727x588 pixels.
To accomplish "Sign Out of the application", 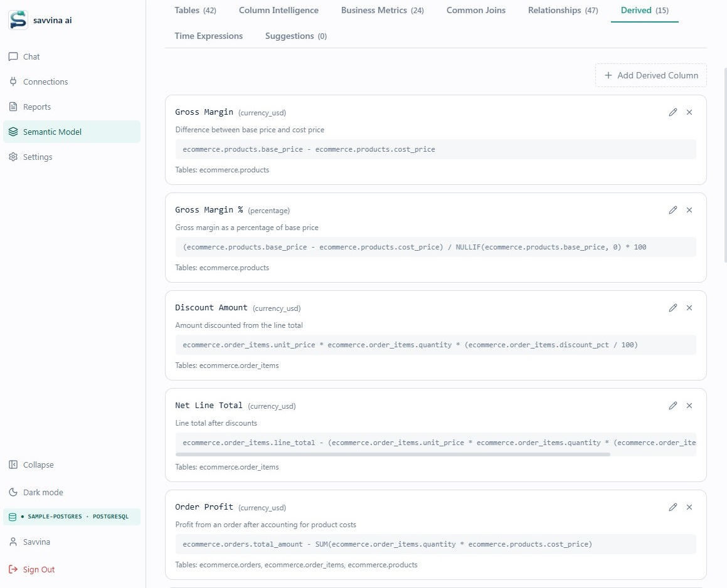I will (72, 569).
